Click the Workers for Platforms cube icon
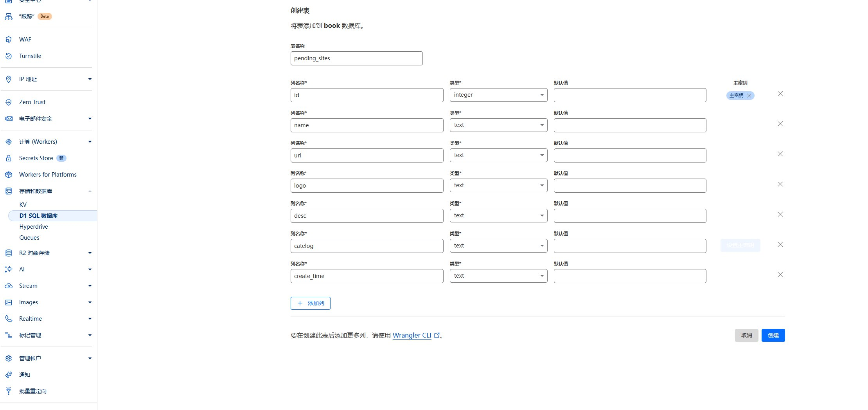868x410 pixels. pyautogui.click(x=9, y=175)
